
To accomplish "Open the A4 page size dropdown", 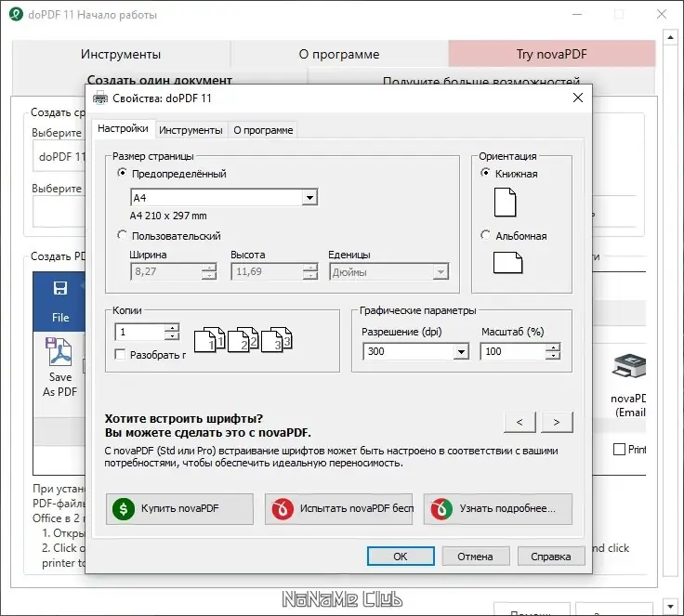I will point(309,198).
